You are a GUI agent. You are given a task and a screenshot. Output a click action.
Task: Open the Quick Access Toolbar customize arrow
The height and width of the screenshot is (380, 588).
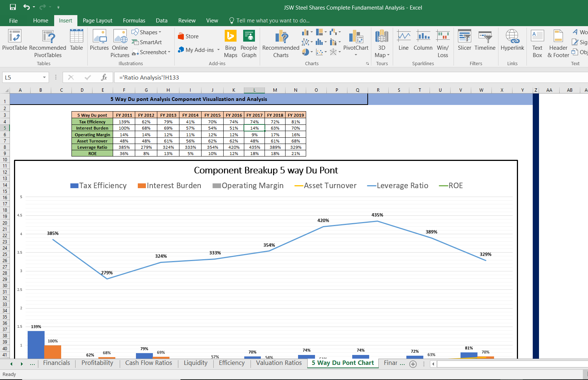point(58,7)
